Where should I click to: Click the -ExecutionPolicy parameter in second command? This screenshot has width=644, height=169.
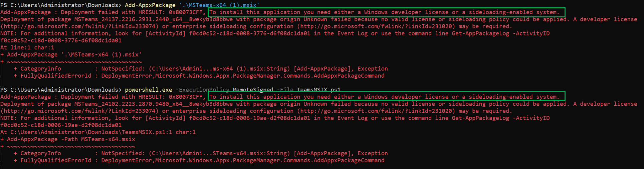coord(202,90)
